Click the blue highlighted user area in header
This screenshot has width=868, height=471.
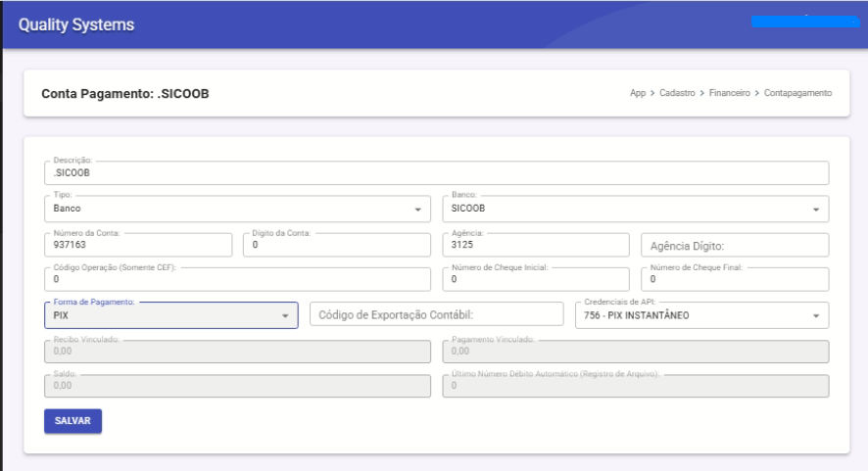(x=804, y=23)
